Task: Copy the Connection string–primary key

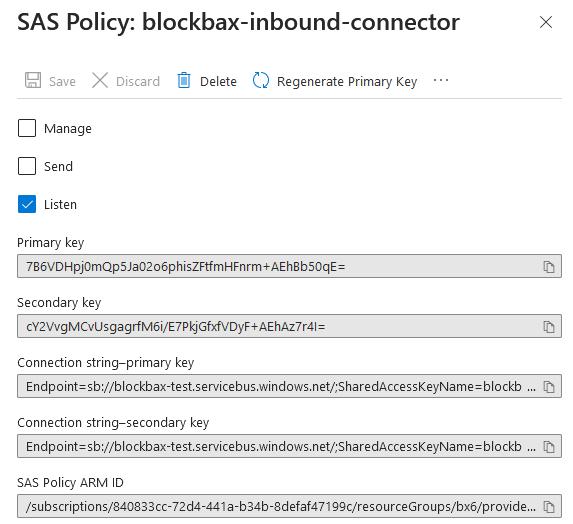Action: (549, 386)
